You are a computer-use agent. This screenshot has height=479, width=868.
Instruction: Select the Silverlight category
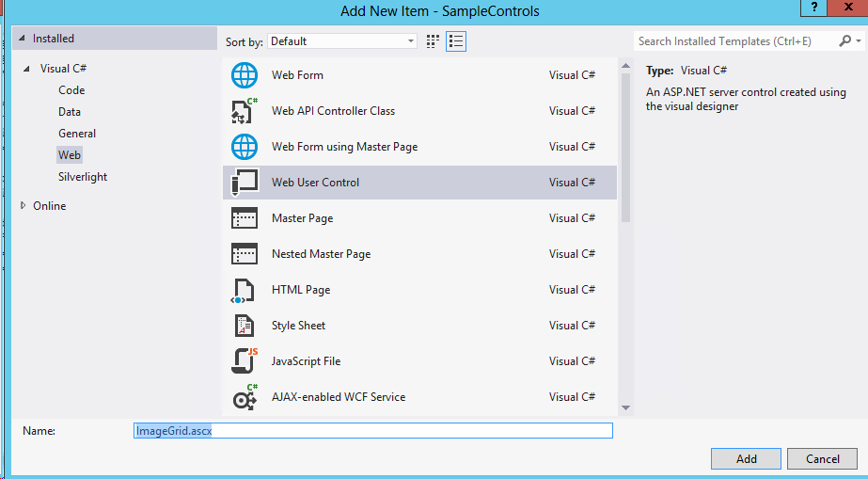click(83, 177)
